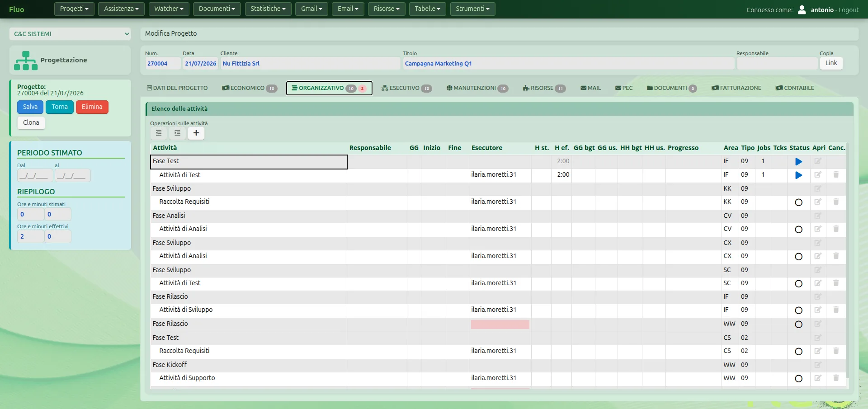Click status circle of Attività di Supporto row
The image size is (868, 409).
(x=798, y=379)
